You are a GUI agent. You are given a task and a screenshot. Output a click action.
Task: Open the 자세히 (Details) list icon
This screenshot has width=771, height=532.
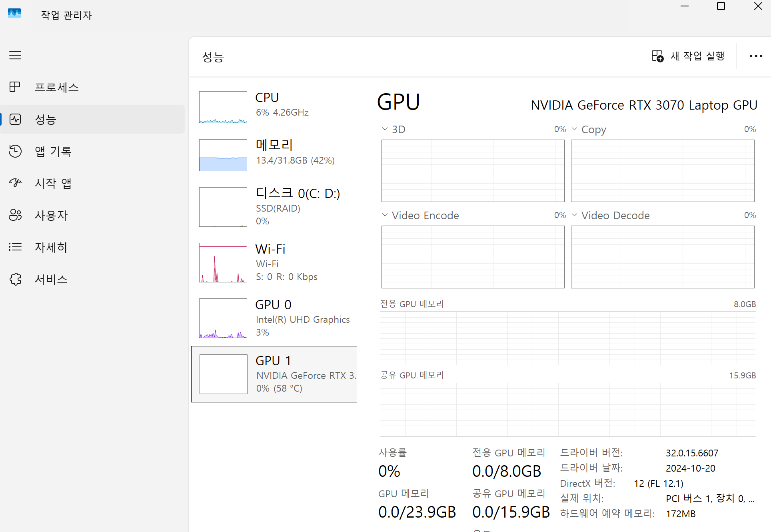pos(15,247)
